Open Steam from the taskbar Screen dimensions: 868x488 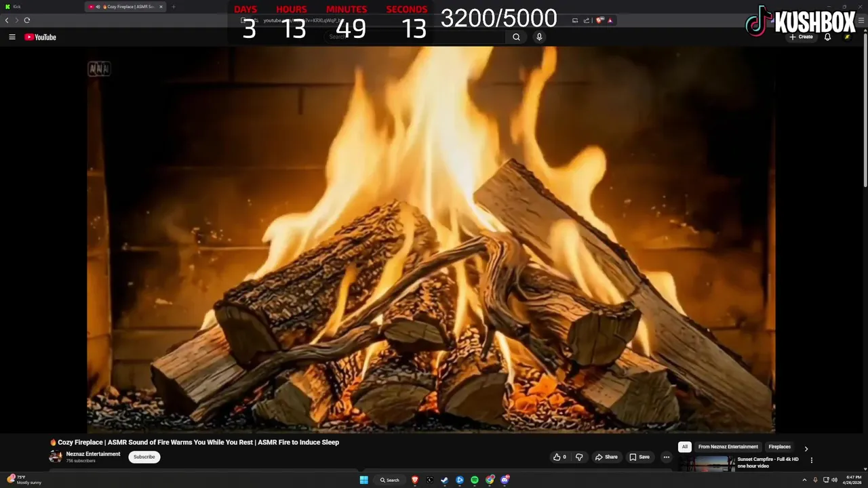pyautogui.click(x=445, y=480)
